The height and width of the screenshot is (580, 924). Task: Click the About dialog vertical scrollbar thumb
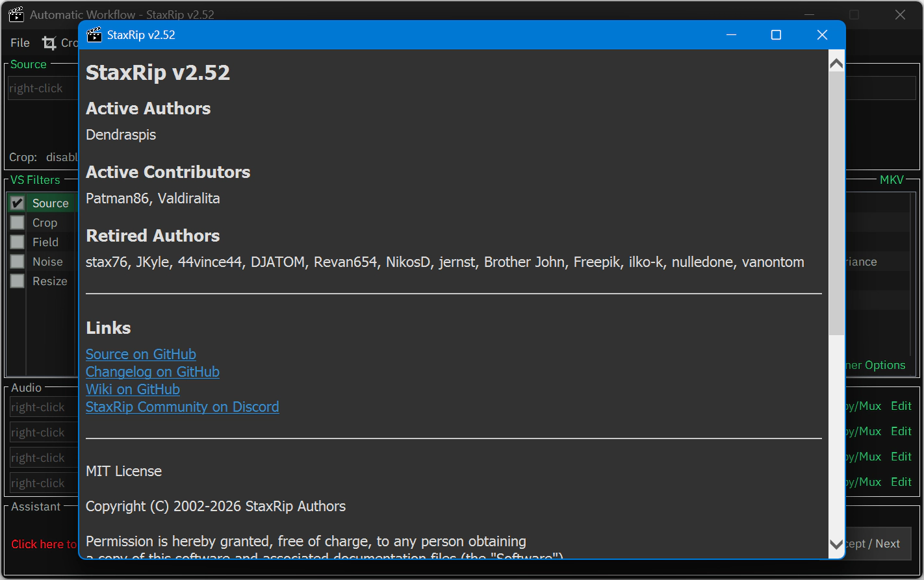(836, 201)
